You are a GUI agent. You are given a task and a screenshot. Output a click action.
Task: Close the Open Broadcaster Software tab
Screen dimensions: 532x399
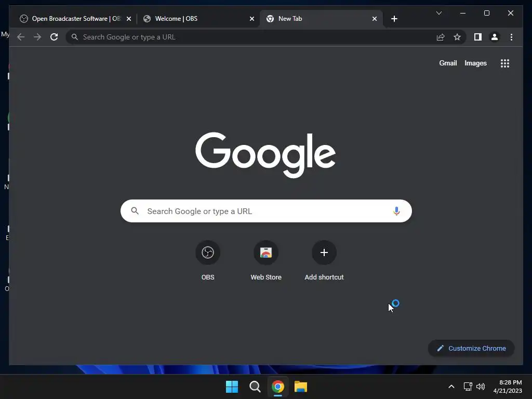[129, 19]
